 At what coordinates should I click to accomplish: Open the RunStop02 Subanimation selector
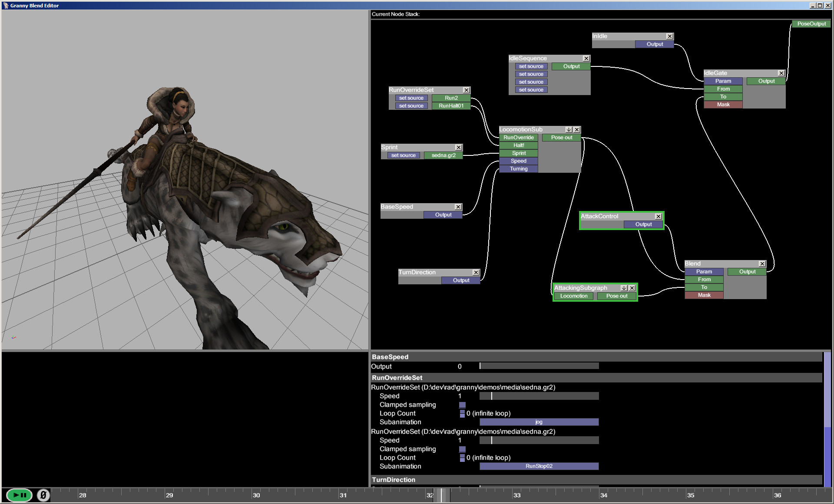(x=539, y=466)
